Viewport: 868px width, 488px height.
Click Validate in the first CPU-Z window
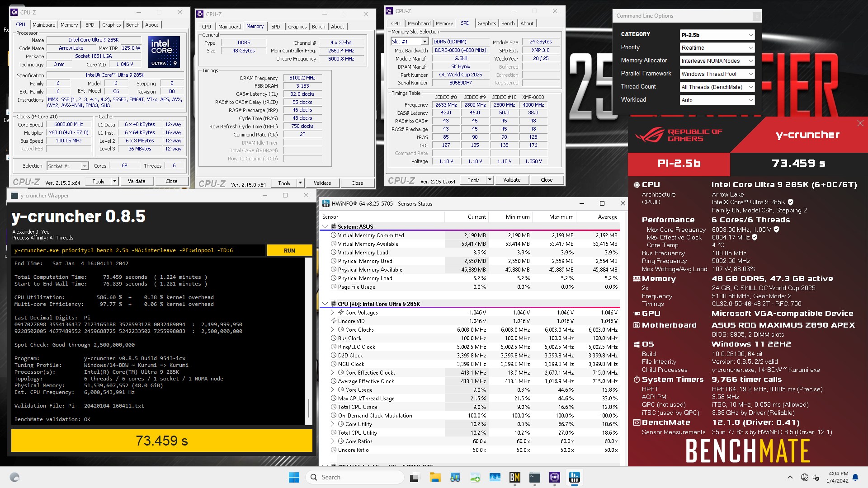coord(137,181)
